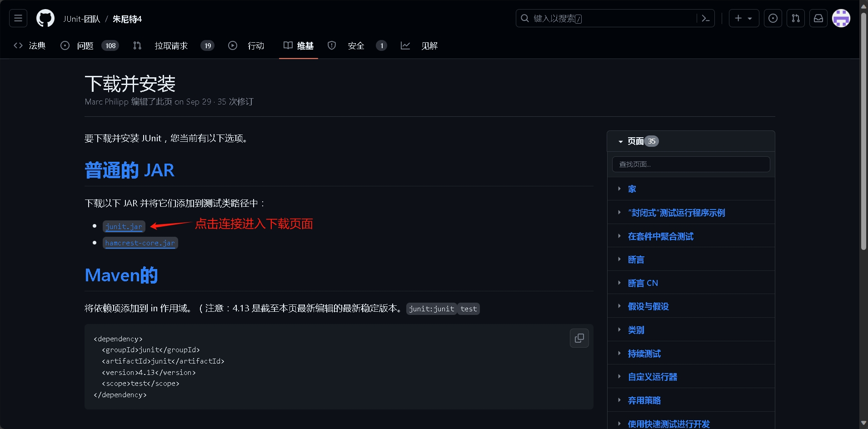The image size is (868, 429).
Task: Expand the 封闭式测试运行程序示例 page entry
Action: (619, 212)
